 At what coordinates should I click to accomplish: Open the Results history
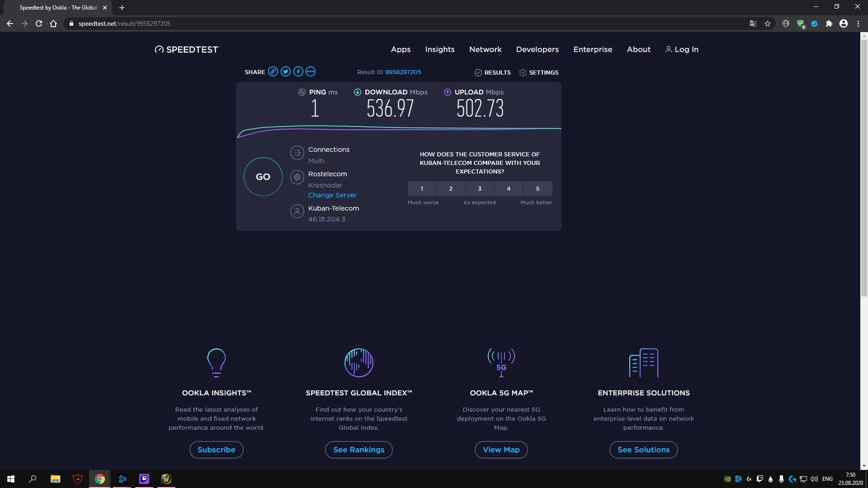click(x=492, y=73)
